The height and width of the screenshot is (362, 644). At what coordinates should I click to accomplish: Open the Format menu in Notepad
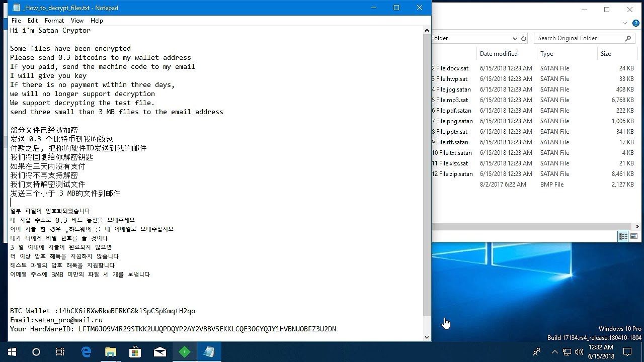(54, 21)
